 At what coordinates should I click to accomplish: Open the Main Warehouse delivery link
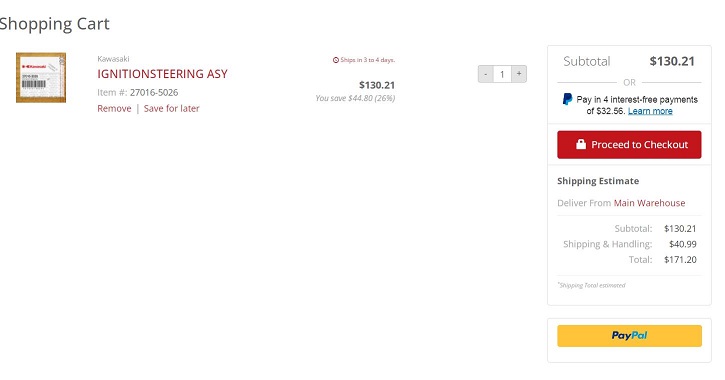point(649,203)
